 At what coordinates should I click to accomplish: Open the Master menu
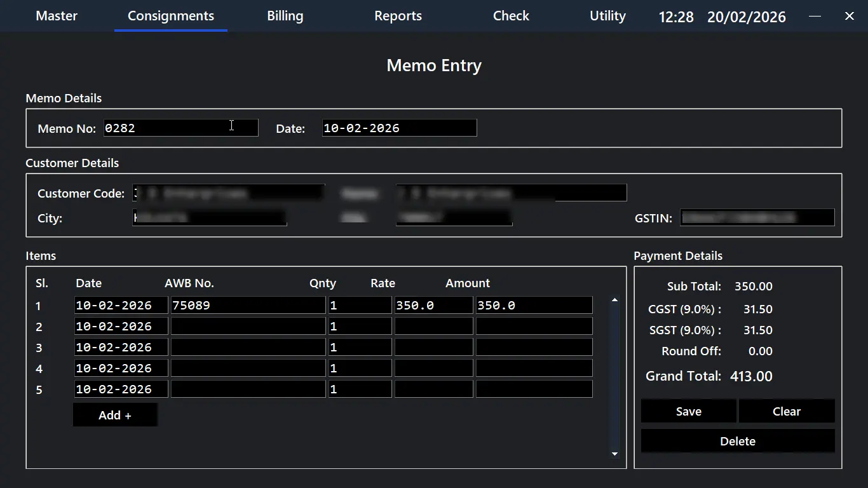click(x=57, y=16)
